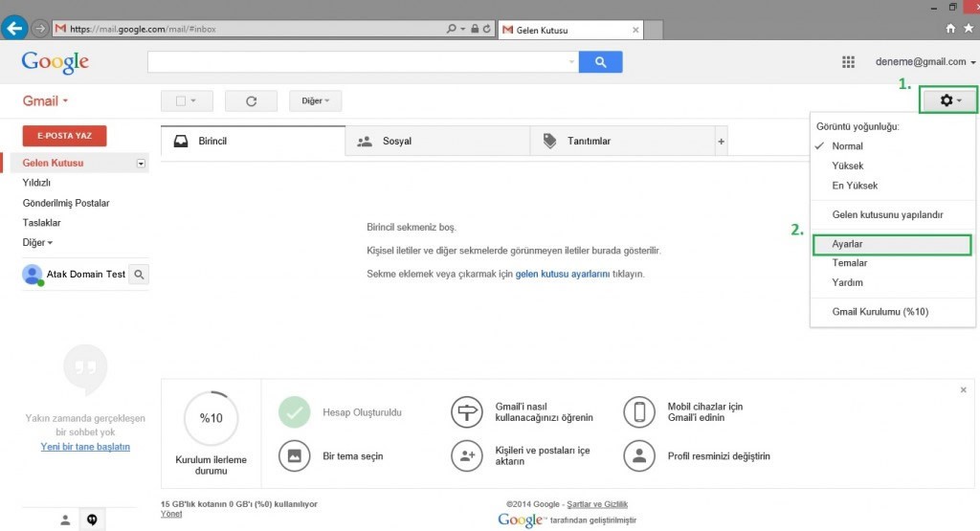This screenshot has height=531, width=980.
Task: Click the contacts person icon at bottom left
Action: click(65, 520)
